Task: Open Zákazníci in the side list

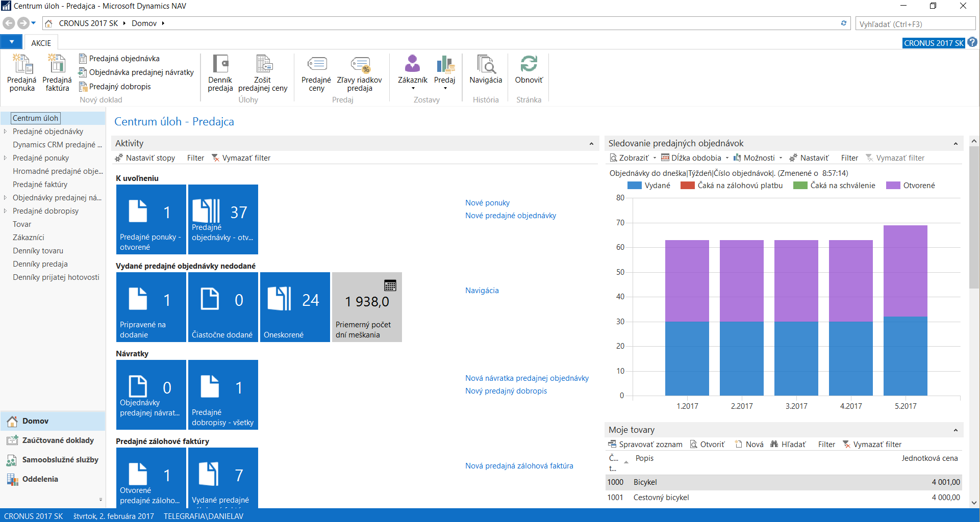Action: coord(29,238)
